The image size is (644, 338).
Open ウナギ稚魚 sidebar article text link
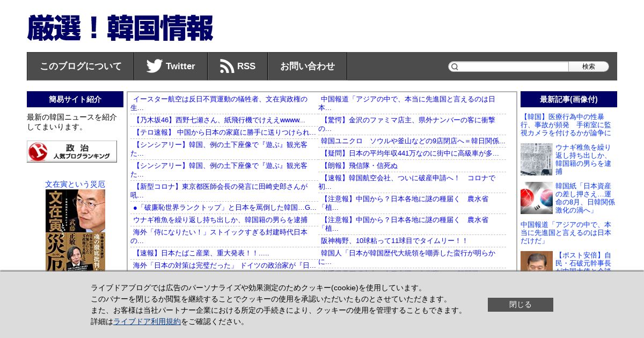point(584,159)
